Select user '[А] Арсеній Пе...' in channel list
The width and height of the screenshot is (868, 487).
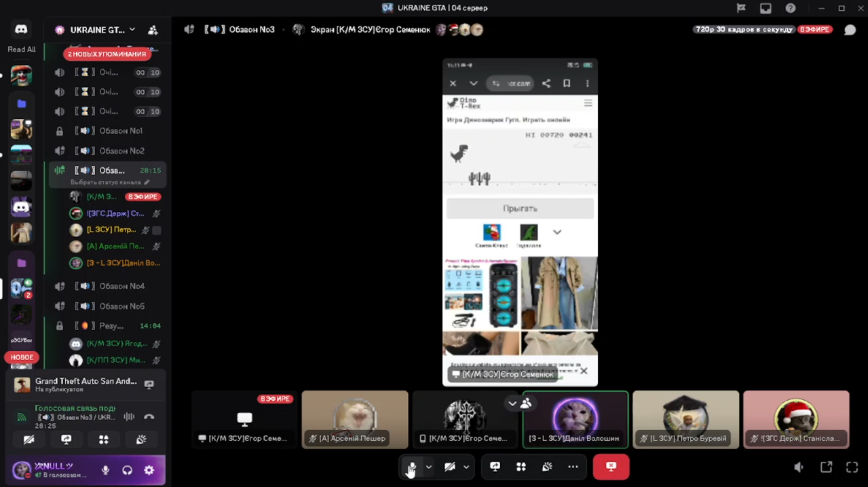coord(115,247)
